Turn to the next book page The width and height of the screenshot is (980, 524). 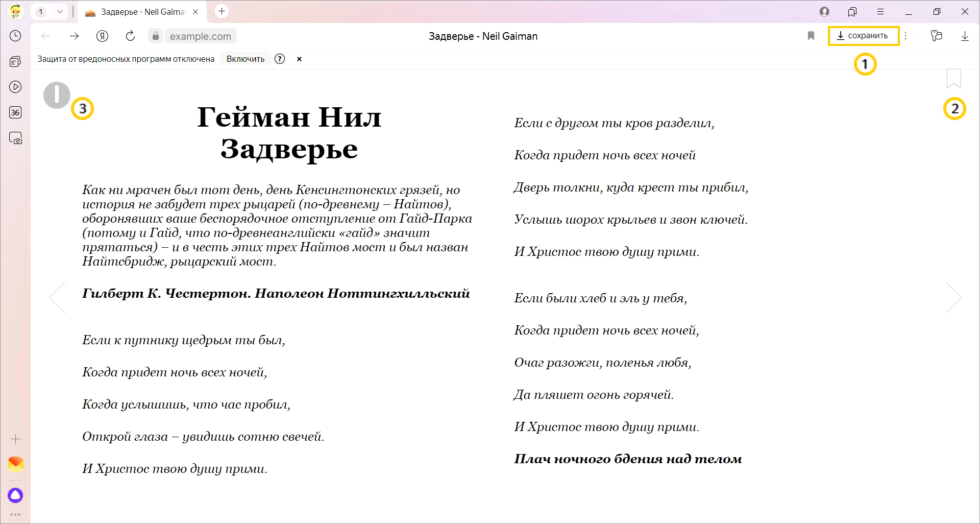click(953, 297)
